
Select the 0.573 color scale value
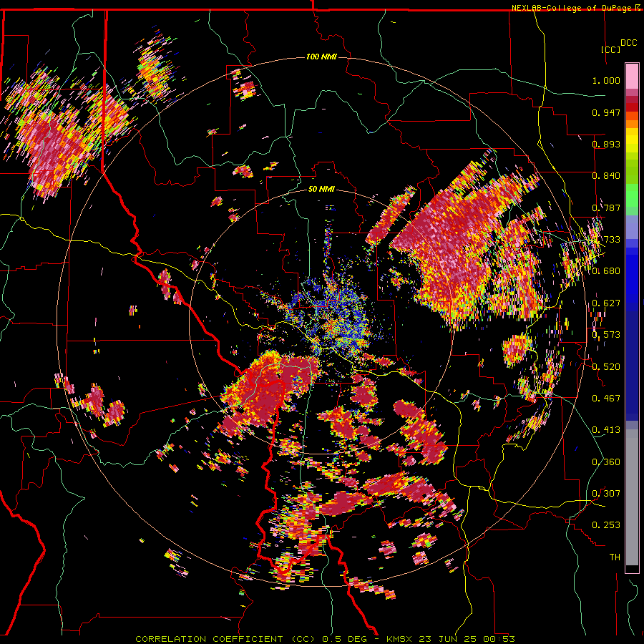tap(606, 335)
